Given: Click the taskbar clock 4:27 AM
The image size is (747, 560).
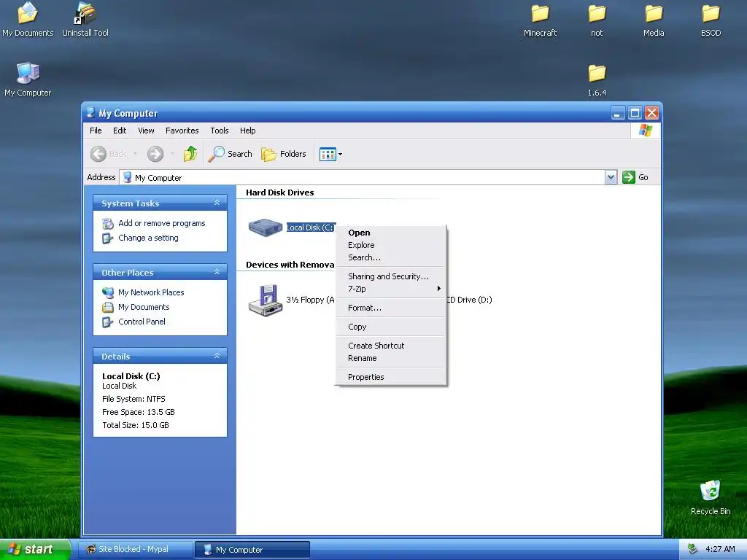Looking at the screenshot, I should click(720, 549).
